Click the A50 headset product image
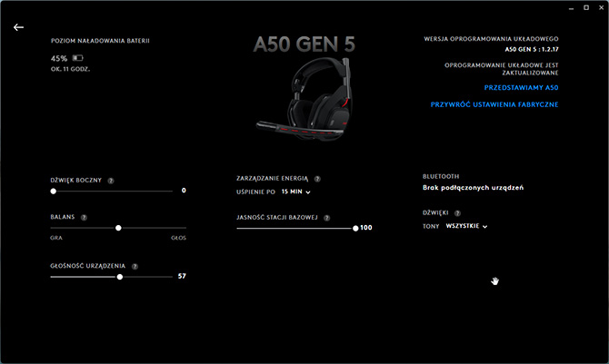The height and width of the screenshot is (364, 609). [304, 99]
